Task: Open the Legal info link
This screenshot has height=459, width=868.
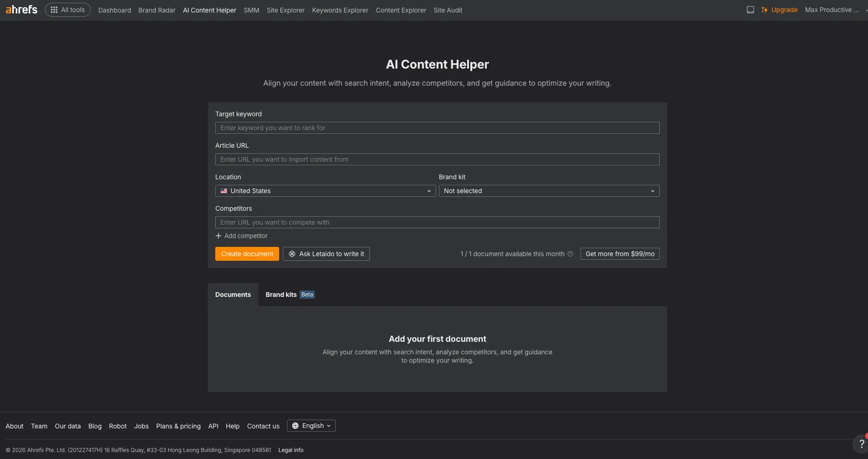Action: coord(291,450)
